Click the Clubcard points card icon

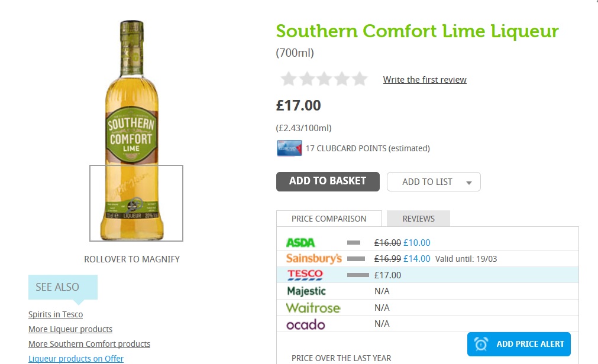pos(289,148)
